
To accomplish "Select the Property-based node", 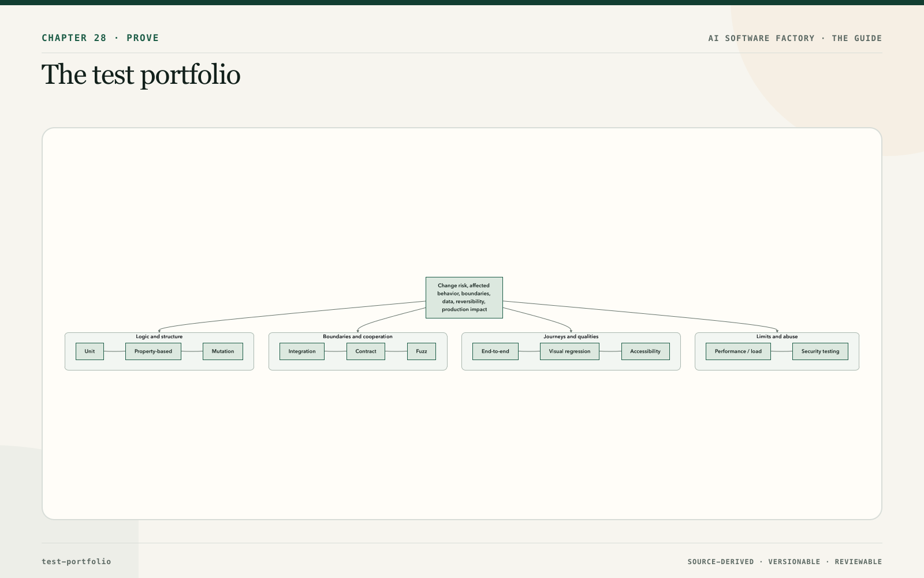I will pos(153,351).
